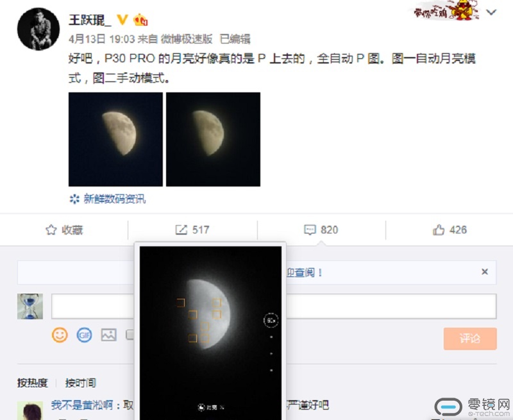The width and height of the screenshot is (513, 420).
Task: Open the post options chevron dropdown
Action: 491,12
